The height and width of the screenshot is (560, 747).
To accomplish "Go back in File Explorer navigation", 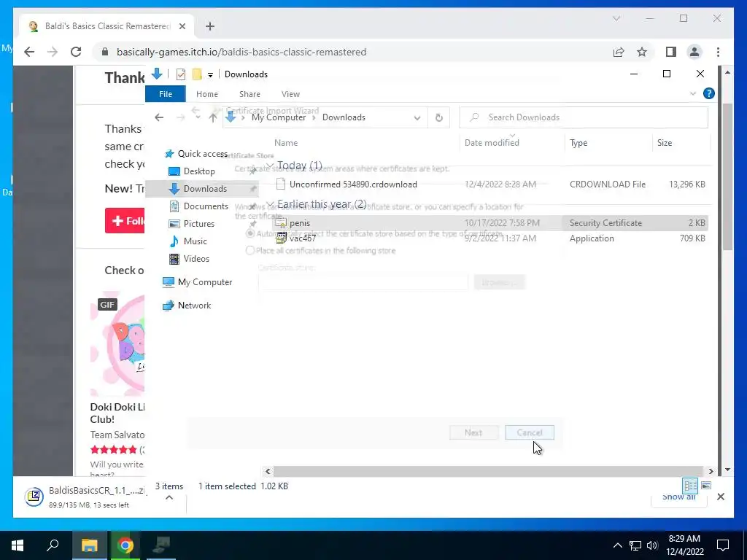I will [159, 117].
